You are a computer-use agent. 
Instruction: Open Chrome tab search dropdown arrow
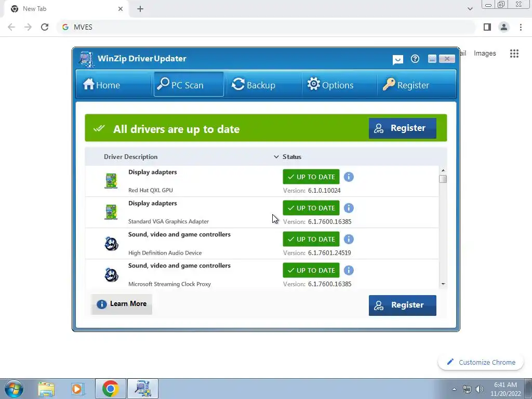click(x=470, y=9)
